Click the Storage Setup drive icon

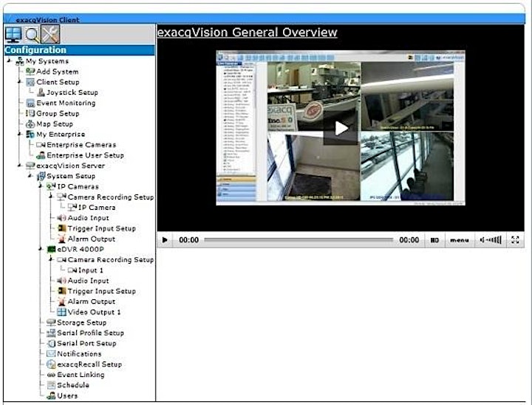click(51, 322)
